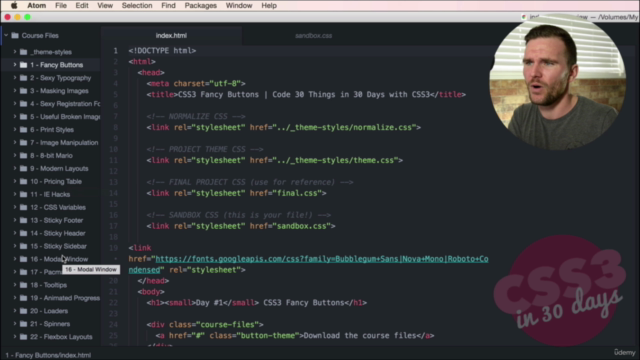Open the Packages menu
Screen dimensions: 640x360
tap(200, 6)
